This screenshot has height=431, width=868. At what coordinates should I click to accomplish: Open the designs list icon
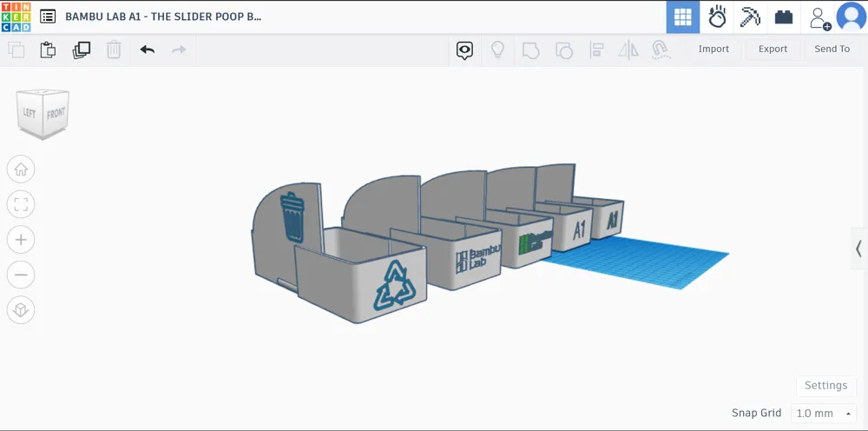click(x=48, y=17)
